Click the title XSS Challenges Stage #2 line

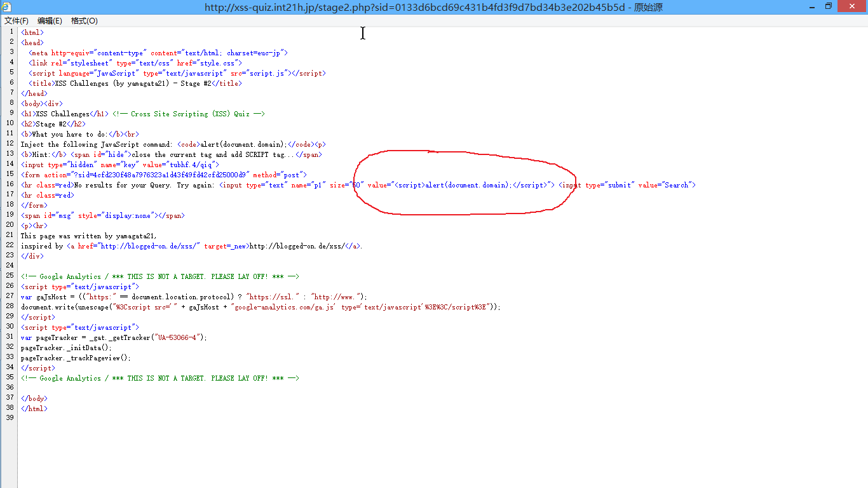[x=135, y=83]
